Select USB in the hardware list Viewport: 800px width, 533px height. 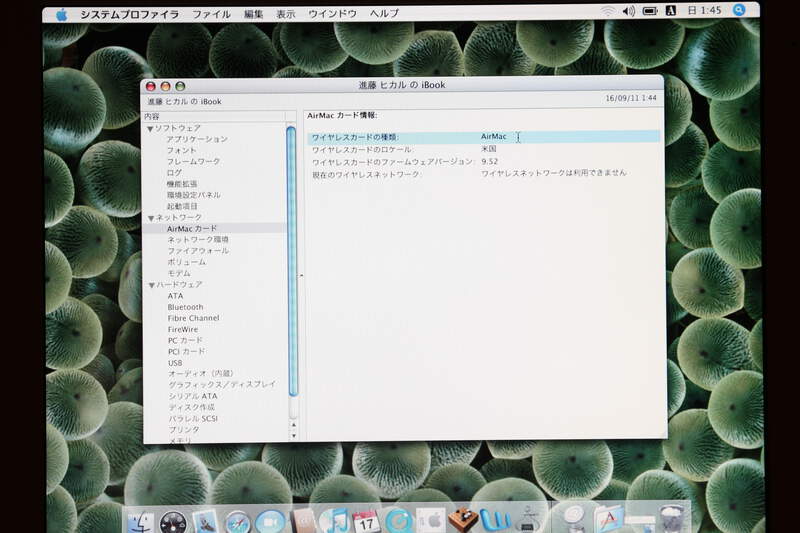click(175, 363)
